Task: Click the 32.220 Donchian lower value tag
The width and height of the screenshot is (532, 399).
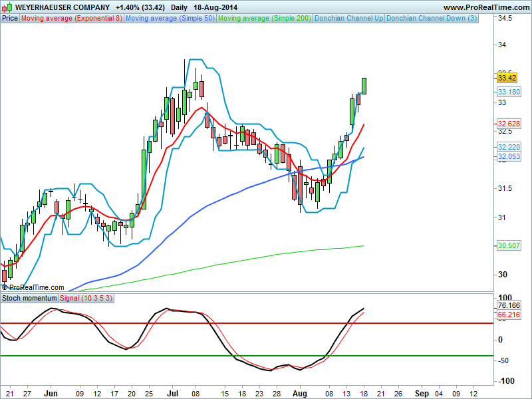Action: (x=509, y=147)
